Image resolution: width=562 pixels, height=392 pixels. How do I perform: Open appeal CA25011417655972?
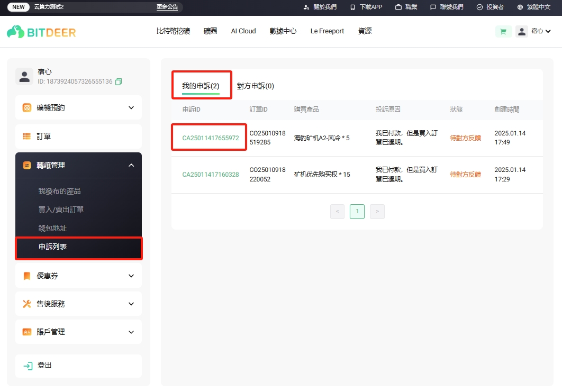coord(211,138)
